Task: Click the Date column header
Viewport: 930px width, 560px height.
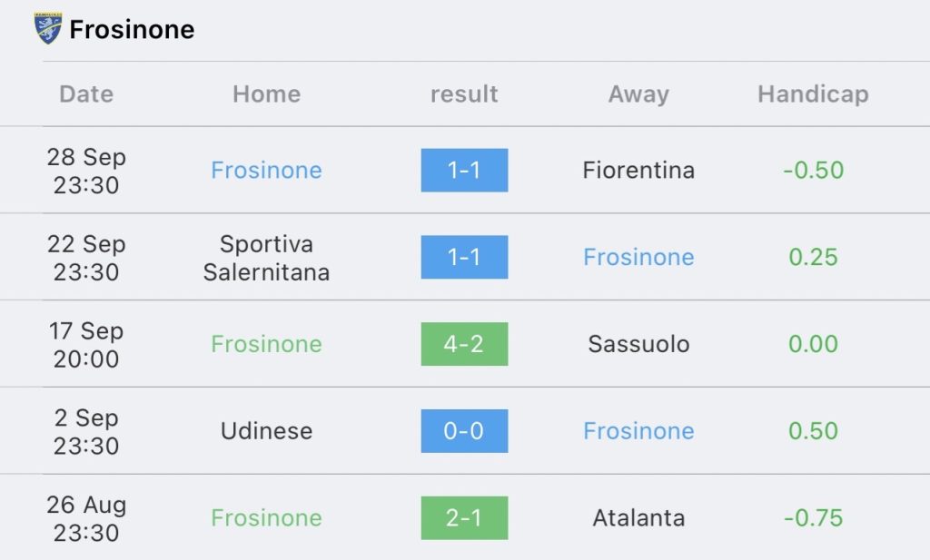Action: pyautogui.click(x=86, y=94)
